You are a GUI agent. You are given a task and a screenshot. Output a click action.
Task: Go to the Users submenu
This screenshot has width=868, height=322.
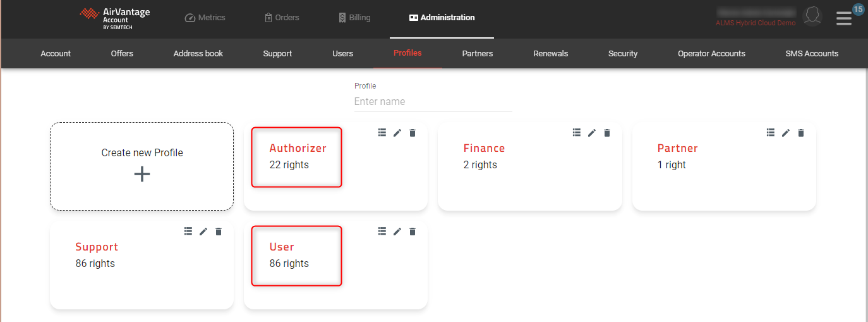point(342,54)
